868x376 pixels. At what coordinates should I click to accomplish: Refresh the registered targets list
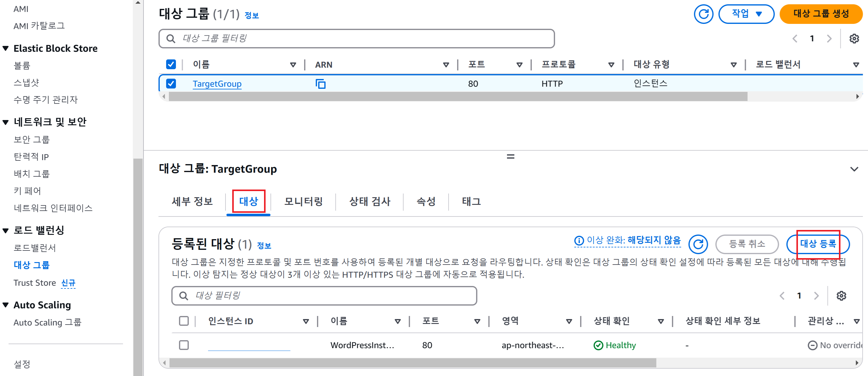(698, 244)
